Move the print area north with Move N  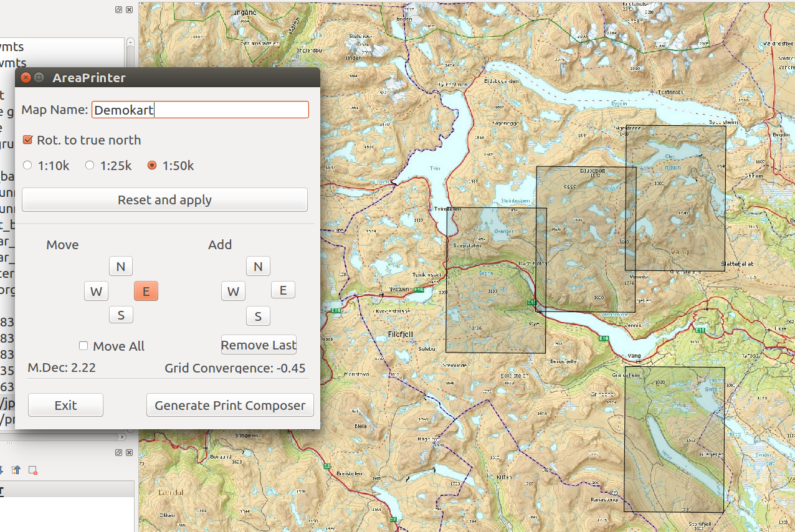(121, 267)
